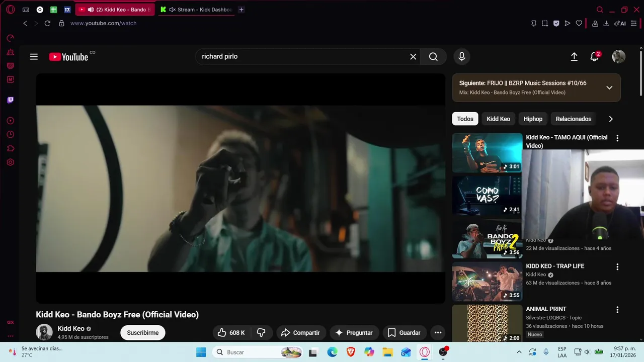Open Kidd Keo channel avatar
The image size is (644, 362).
44,332
